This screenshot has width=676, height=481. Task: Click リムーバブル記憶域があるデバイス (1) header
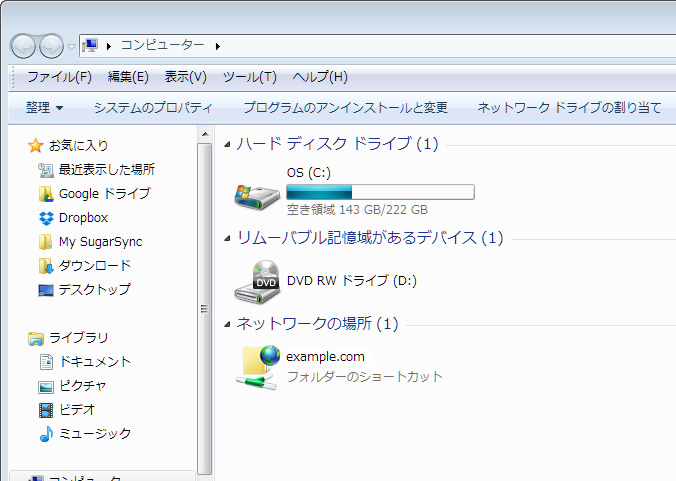[370, 238]
